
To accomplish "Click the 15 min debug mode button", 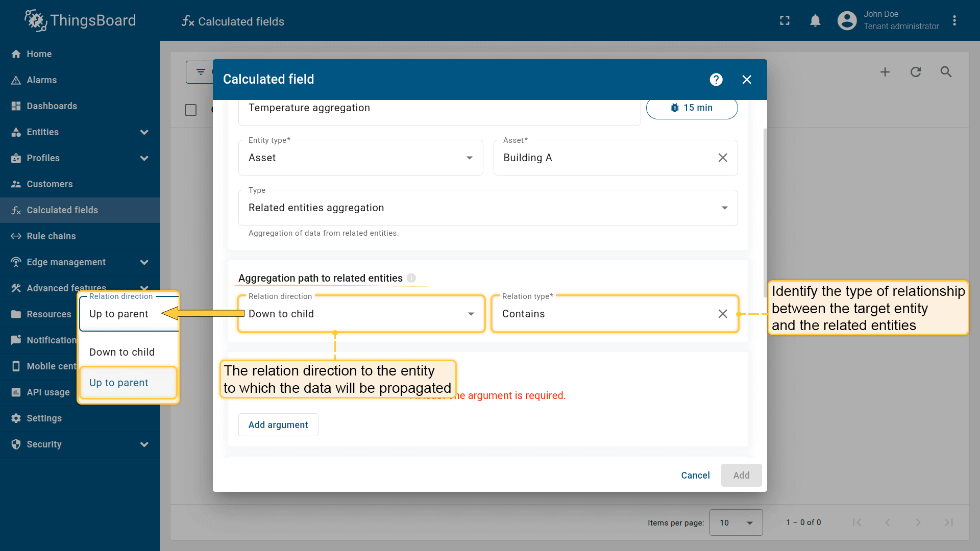I will point(692,108).
